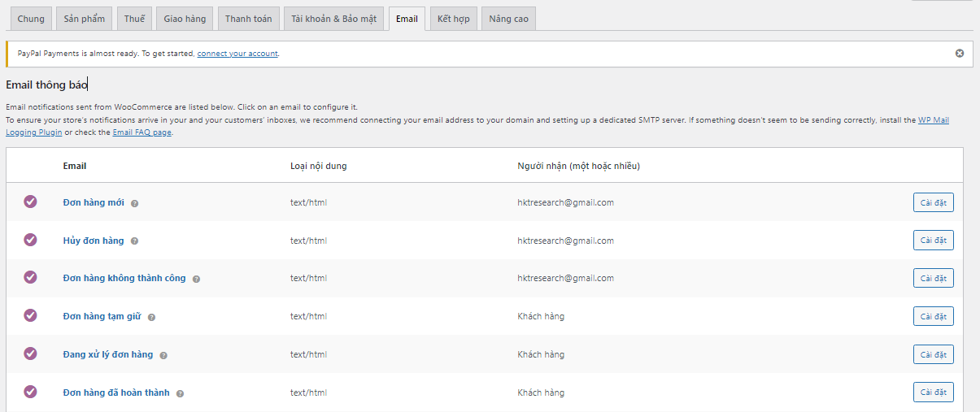
Task: Click enabled checkmark for Đơn hàng đã hoàn thành
Action: click(x=30, y=392)
